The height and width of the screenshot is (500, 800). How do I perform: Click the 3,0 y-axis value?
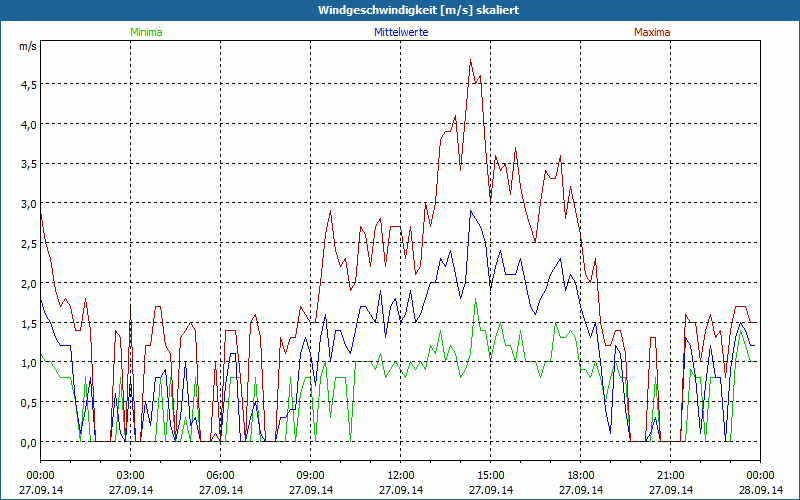pyautogui.click(x=28, y=205)
